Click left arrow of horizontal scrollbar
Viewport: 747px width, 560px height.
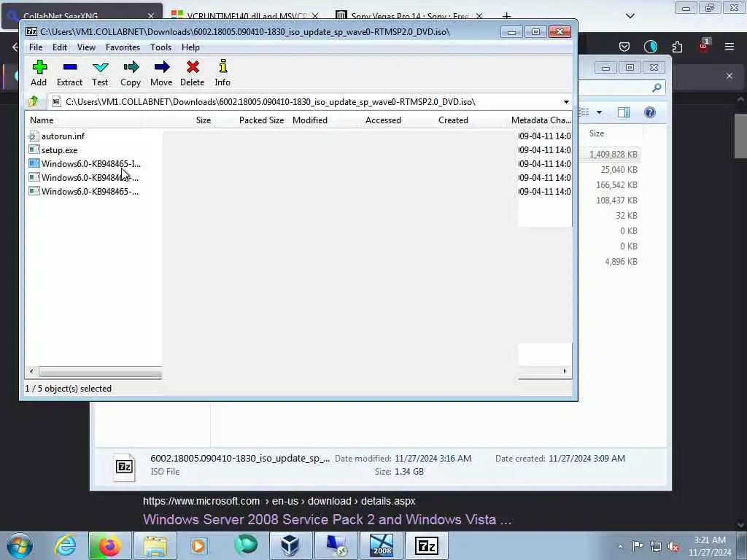point(31,371)
